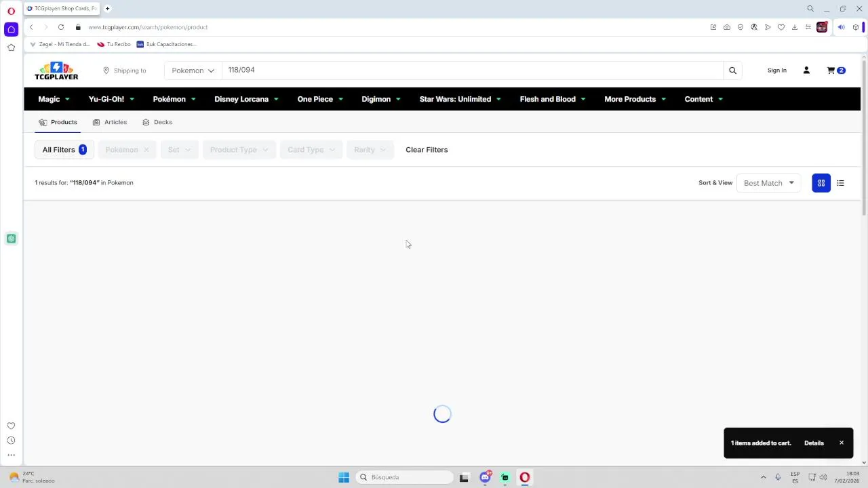Image resolution: width=868 pixels, height=488 pixels.
Task: Open Zegel - Mi Tienda bookmark
Action: pos(60,44)
